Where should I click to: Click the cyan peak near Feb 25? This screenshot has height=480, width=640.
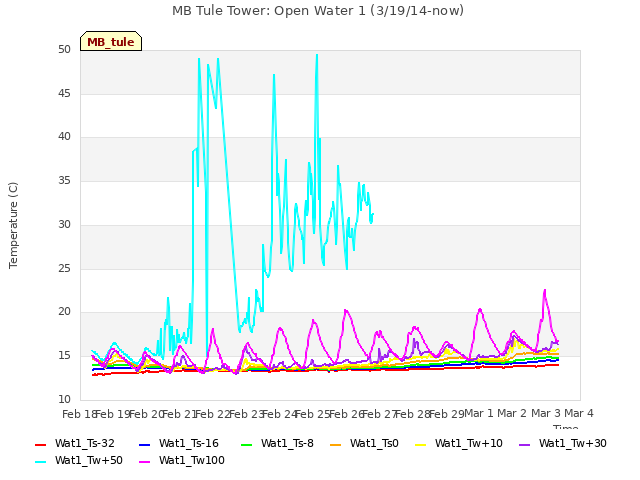(x=317, y=55)
